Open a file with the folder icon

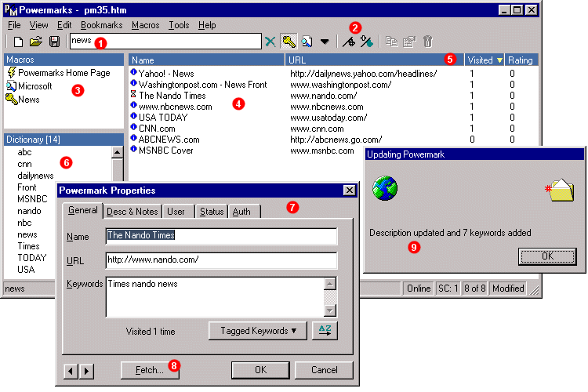tap(36, 42)
